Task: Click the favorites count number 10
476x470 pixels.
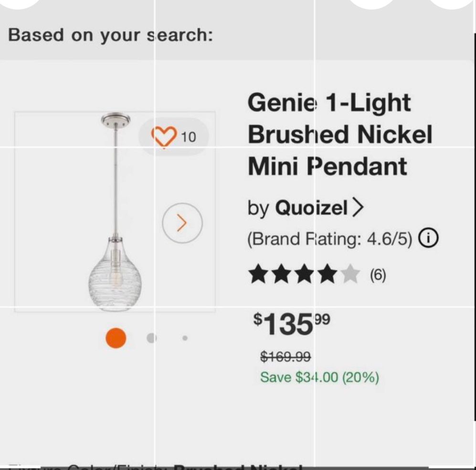Action: (188, 136)
